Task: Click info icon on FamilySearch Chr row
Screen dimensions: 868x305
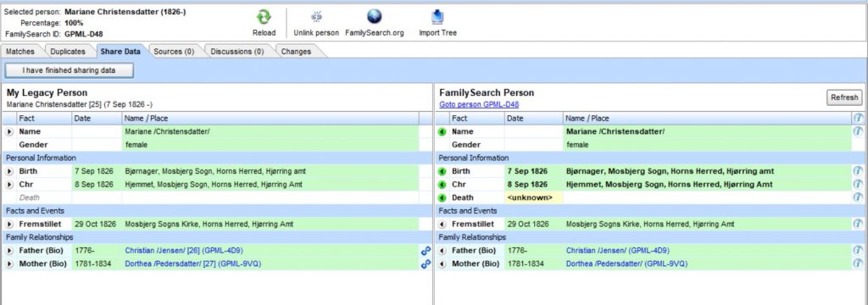Action: (x=859, y=185)
